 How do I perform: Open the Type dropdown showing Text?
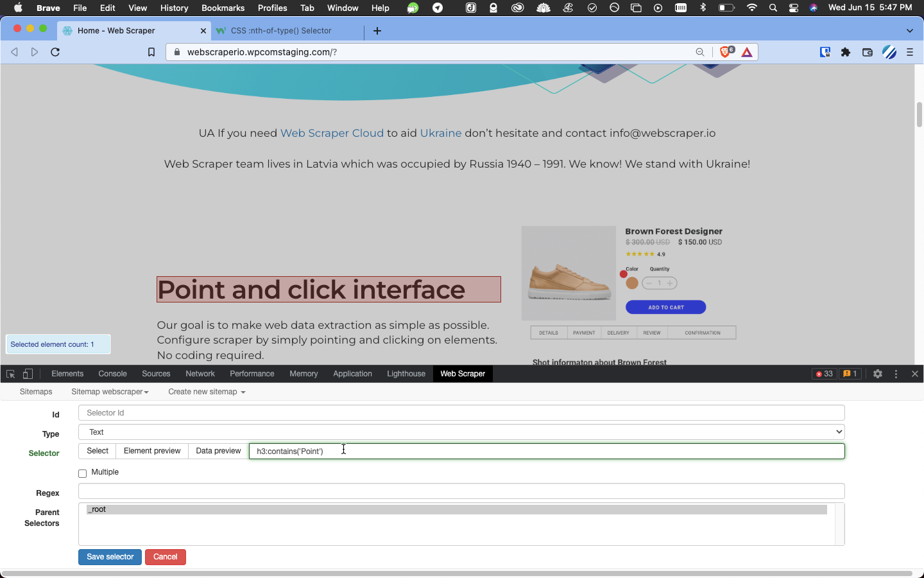[x=461, y=432]
